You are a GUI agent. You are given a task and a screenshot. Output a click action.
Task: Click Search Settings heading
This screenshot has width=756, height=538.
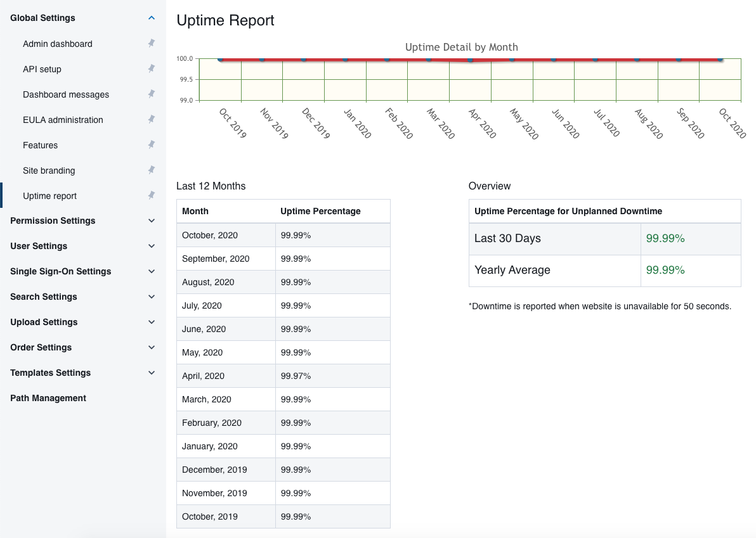point(43,297)
